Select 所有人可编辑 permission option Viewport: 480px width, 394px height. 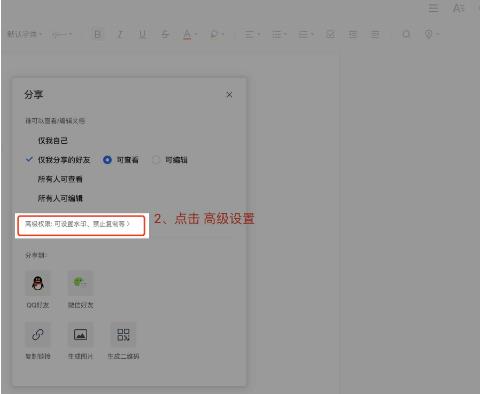click(60, 199)
